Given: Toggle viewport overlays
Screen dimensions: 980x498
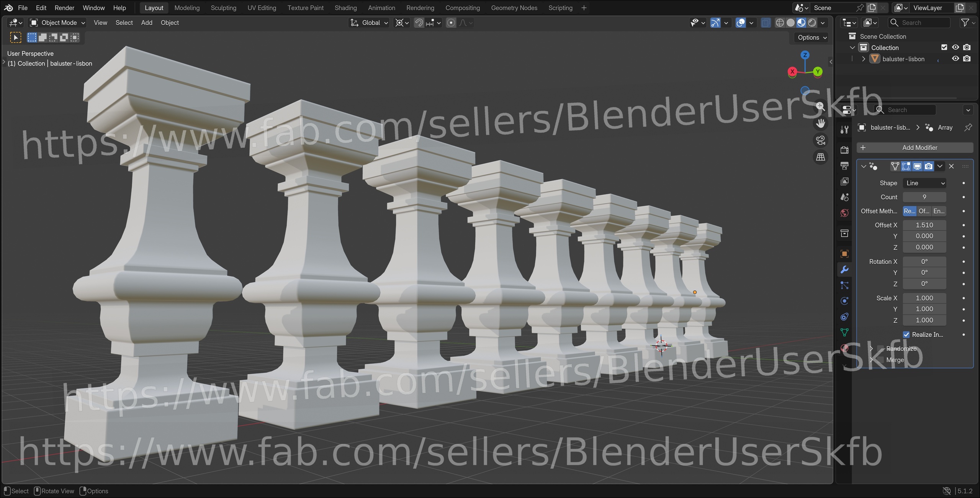Looking at the screenshot, I should (x=741, y=23).
